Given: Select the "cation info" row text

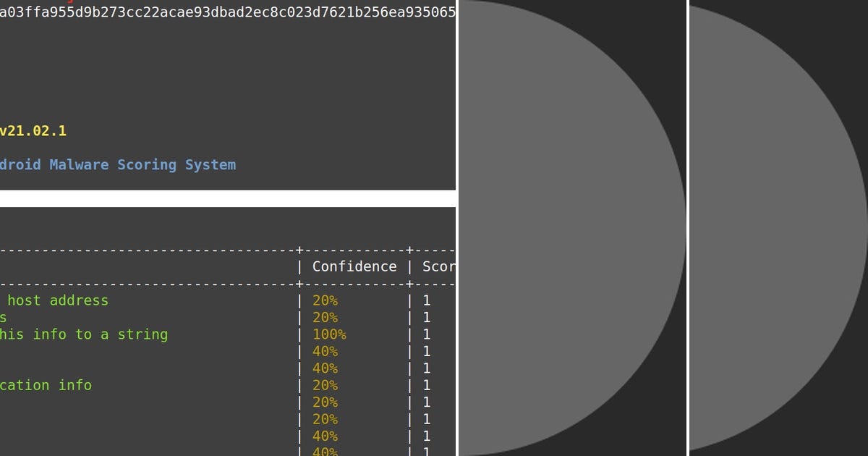Looking at the screenshot, I should [x=46, y=385].
